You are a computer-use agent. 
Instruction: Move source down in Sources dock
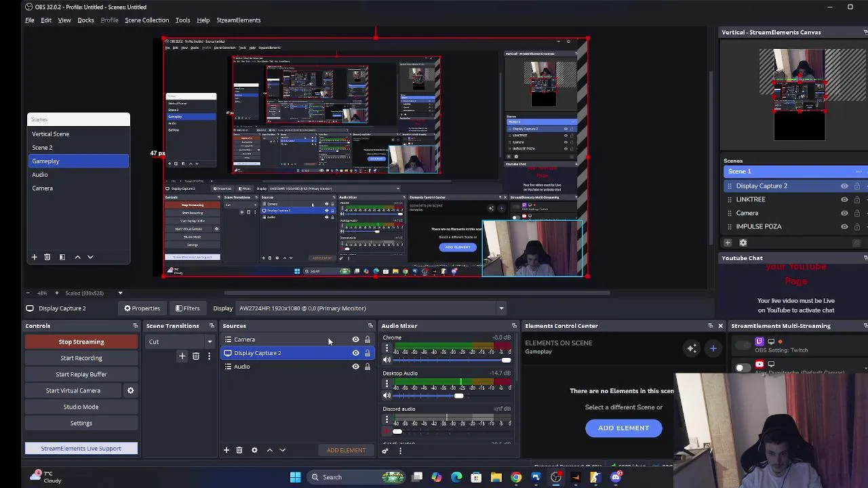[282, 450]
